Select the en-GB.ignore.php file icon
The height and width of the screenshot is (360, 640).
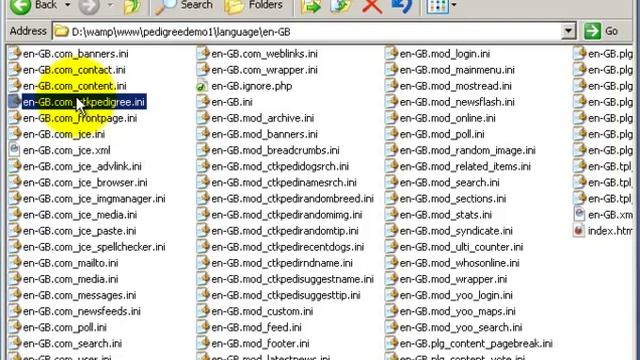[x=202, y=86]
